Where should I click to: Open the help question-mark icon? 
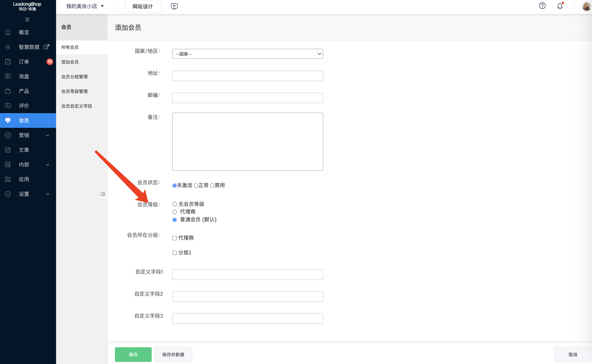(542, 6)
